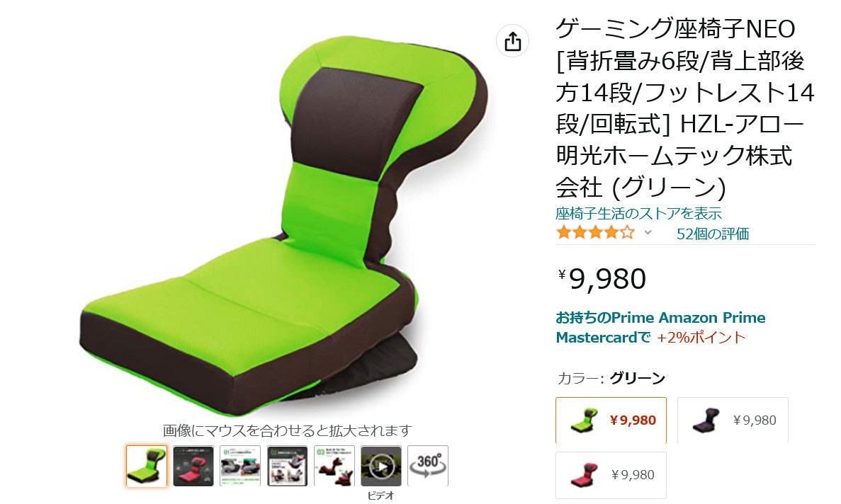Screen dimensions: 841x504
Task: Visit 座椅子生活のストアを表示 store link
Action: (x=638, y=213)
